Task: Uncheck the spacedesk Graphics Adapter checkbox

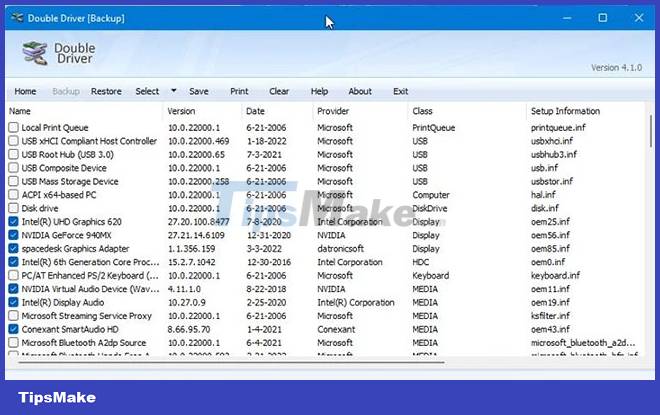Action: click(x=13, y=248)
